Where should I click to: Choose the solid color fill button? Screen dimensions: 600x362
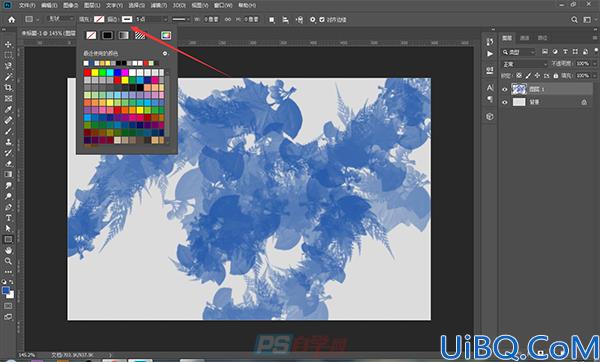tap(107, 35)
